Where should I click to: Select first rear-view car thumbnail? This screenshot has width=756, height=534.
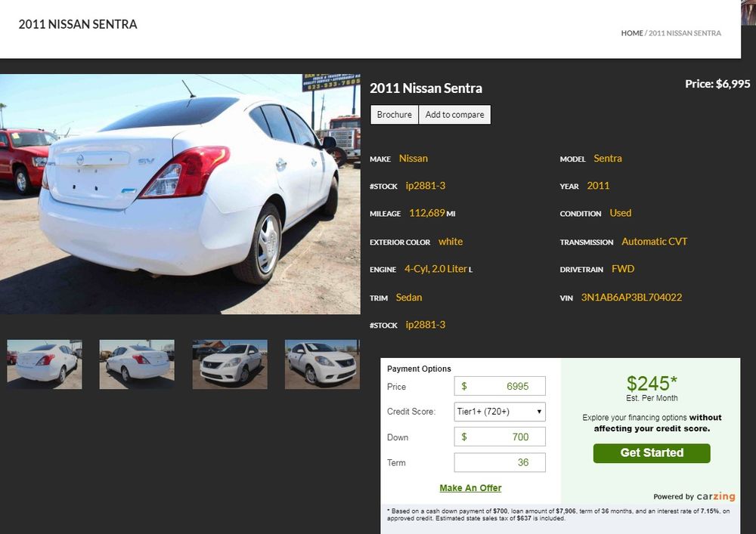point(45,364)
